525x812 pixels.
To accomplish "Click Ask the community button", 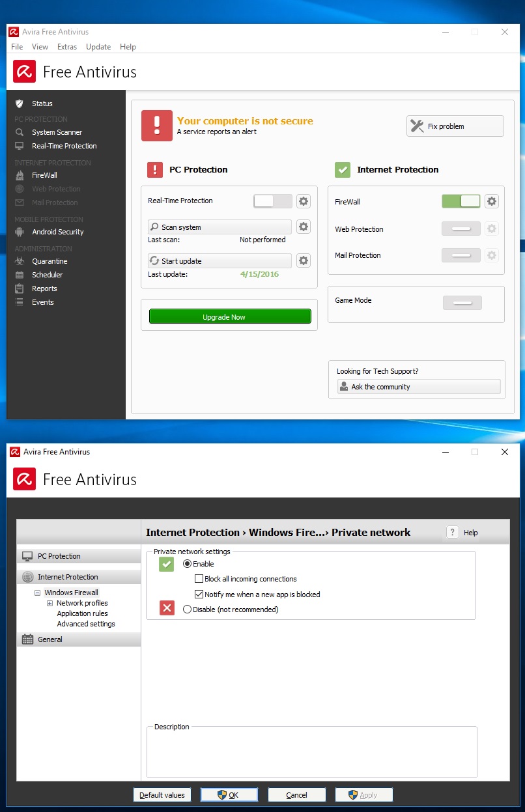I will pos(419,387).
